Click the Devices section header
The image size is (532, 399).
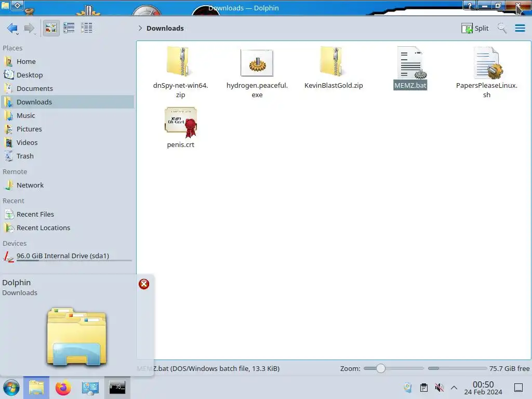pos(15,244)
